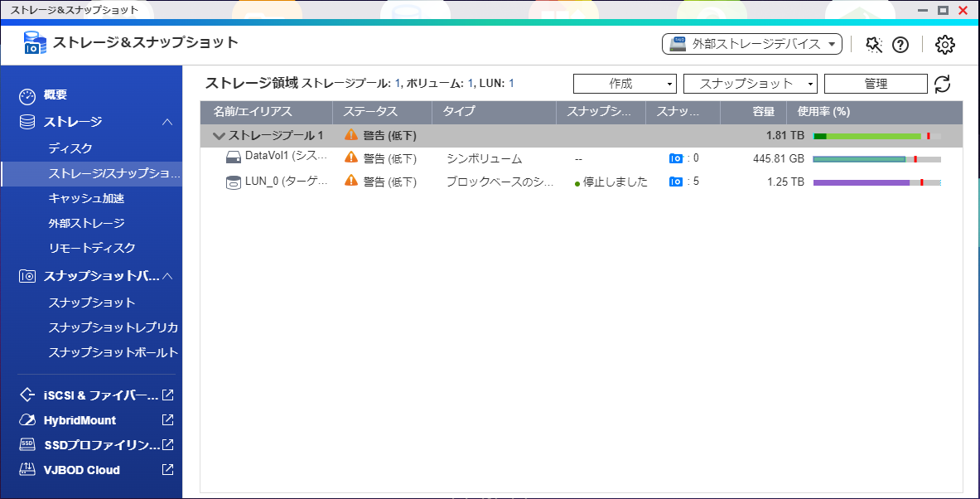
Task: Click warning icon in LUN_0 row
Action: pyautogui.click(x=351, y=182)
